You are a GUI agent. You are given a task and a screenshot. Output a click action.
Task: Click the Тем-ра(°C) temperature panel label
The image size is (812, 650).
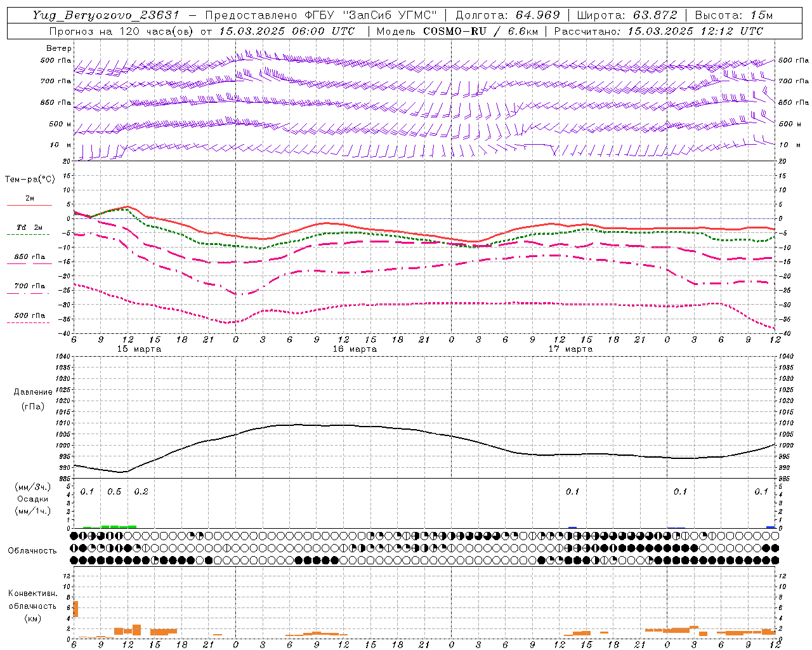[30, 180]
